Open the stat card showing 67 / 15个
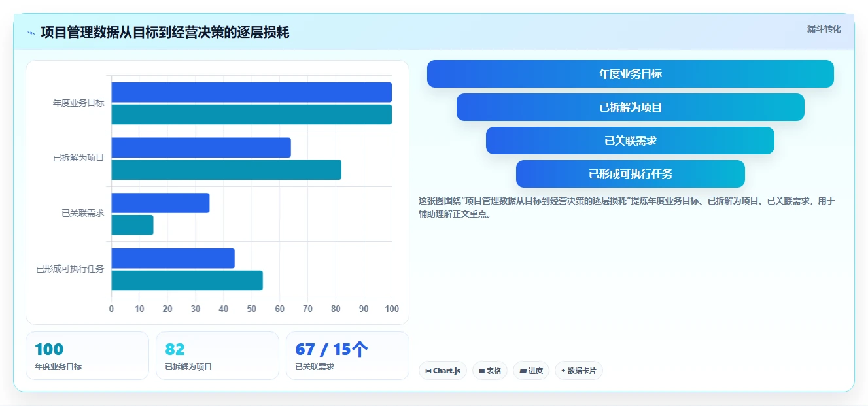868x406 pixels. (x=347, y=356)
